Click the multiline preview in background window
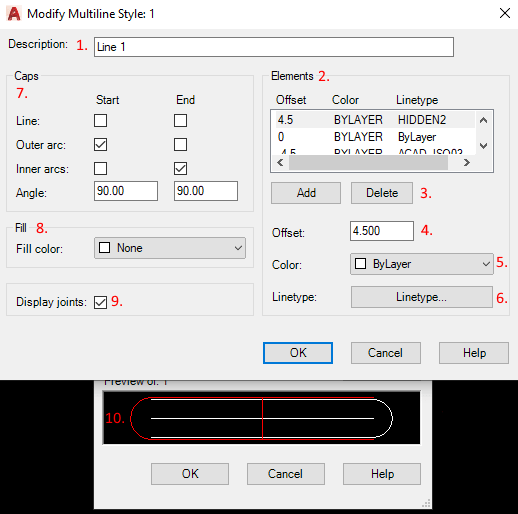 pyautogui.click(x=262, y=418)
